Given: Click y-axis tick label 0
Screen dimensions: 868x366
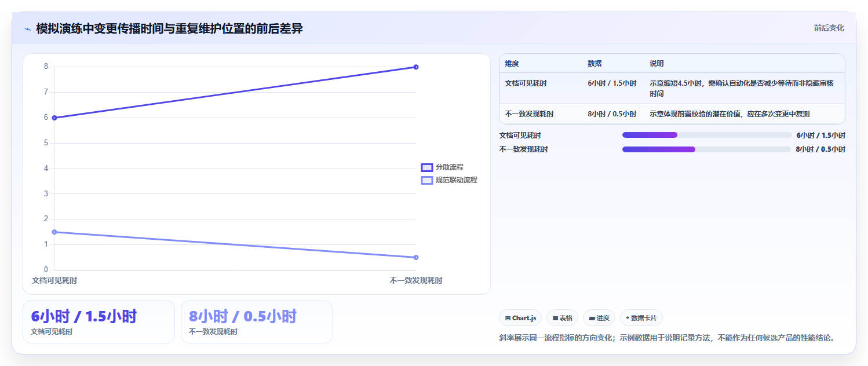Looking at the screenshot, I should click(x=46, y=270).
